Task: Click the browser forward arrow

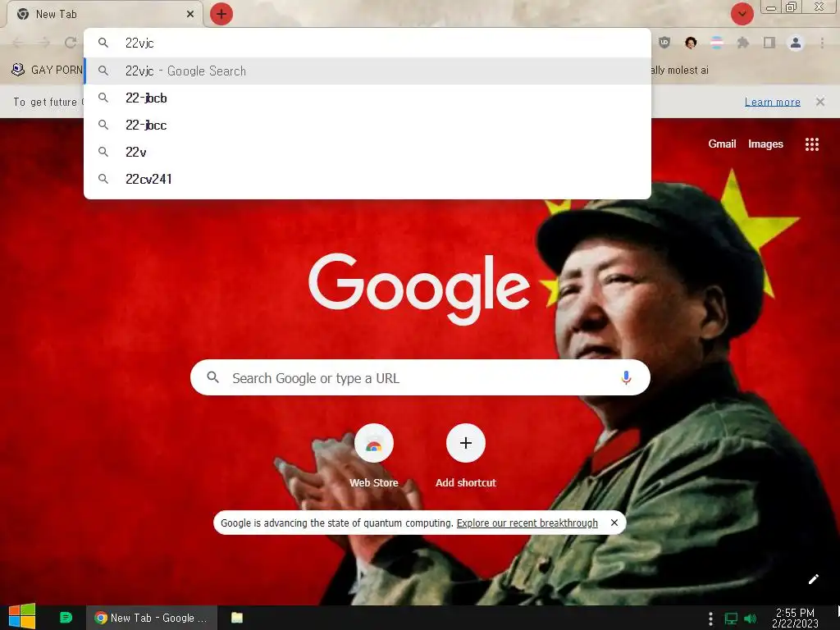Action: 44,43
